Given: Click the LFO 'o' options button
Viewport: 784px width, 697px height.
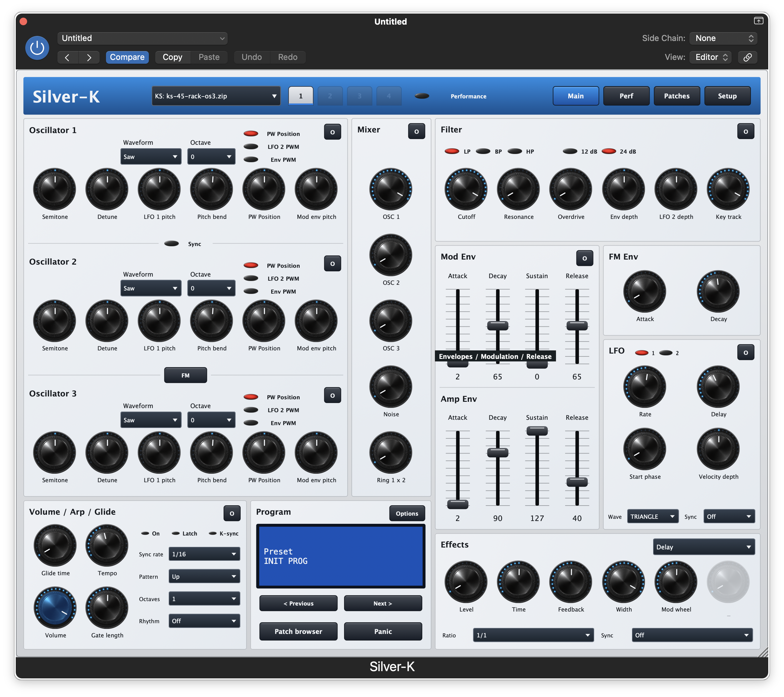Looking at the screenshot, I should 745,352.
